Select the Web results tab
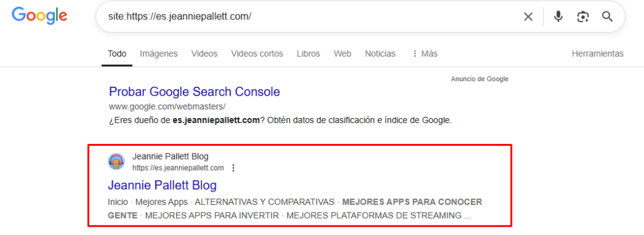The width and height of the screenshot is (644, 235). click(342, 54)
